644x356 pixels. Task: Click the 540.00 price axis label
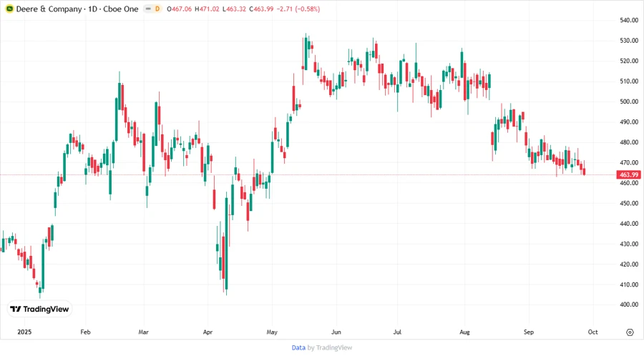pos(629,20)
